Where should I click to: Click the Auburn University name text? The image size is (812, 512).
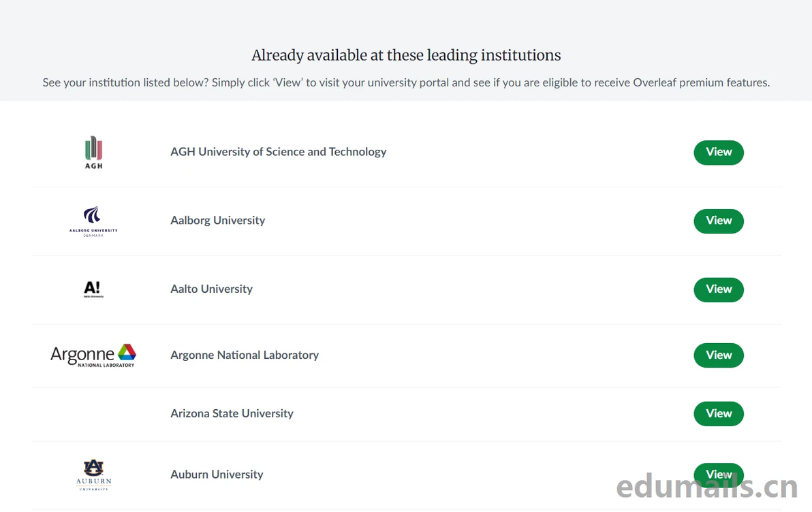click(217, 475)
